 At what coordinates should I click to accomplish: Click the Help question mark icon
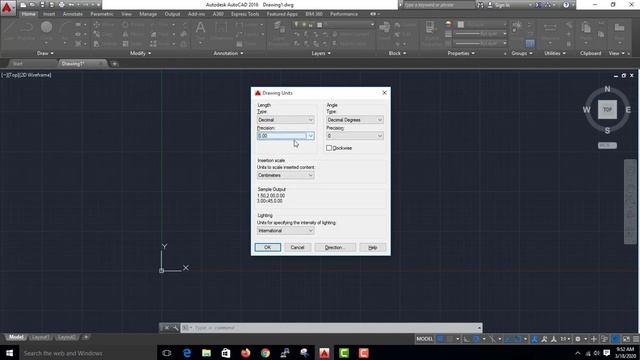coord(566,5)
